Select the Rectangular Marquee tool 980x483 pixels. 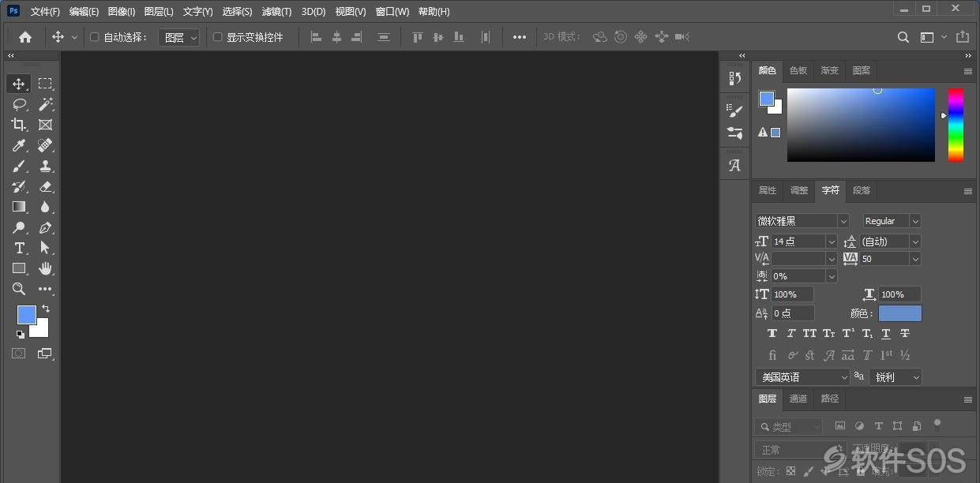coord(46,84)
